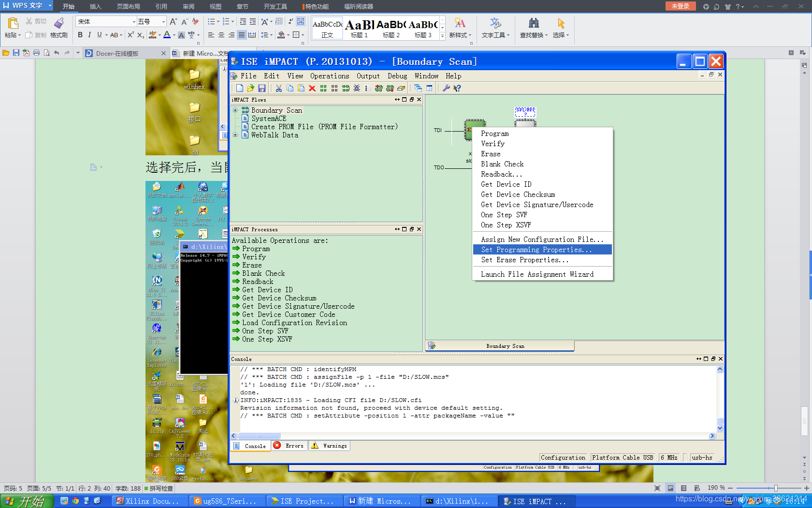Click the New project icon in iMPACT toolbar
The image size is (812, 508).
[240, 88]
